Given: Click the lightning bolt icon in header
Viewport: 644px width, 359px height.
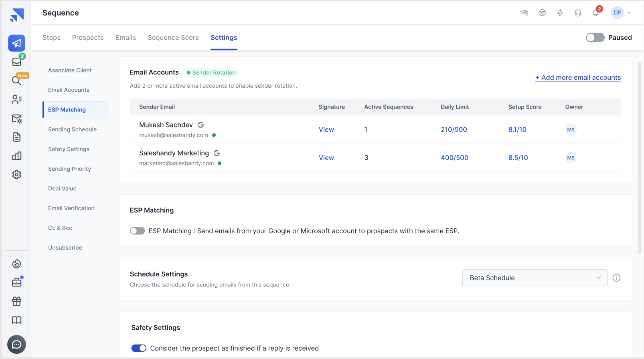Looking at the screenshot, I should pyautogui.click(x=560, y=13).
